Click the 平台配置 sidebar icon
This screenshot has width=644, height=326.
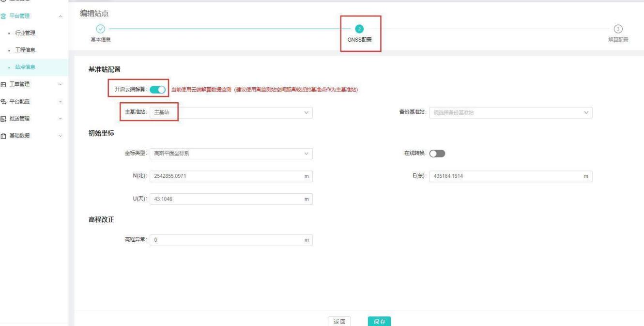(x=4, y=102)
